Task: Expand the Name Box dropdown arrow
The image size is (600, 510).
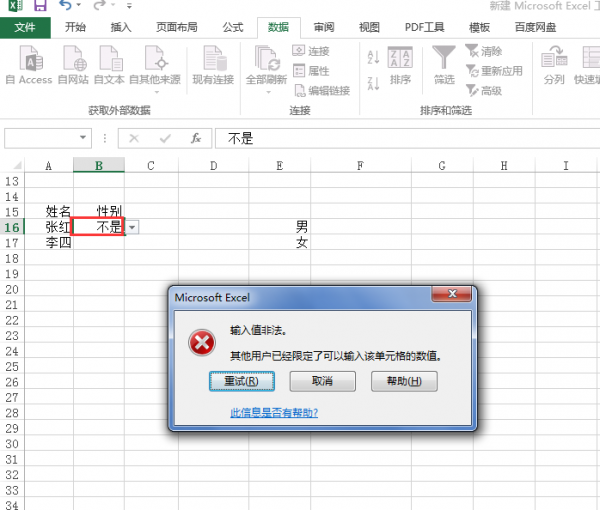Action: (83, 138)
